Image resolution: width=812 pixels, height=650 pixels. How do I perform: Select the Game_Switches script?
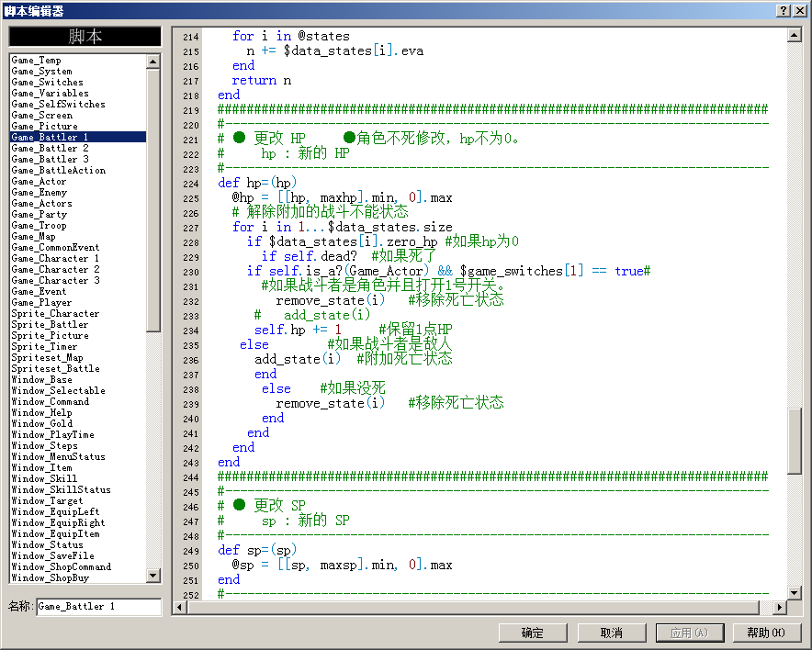tap(78, 82)
